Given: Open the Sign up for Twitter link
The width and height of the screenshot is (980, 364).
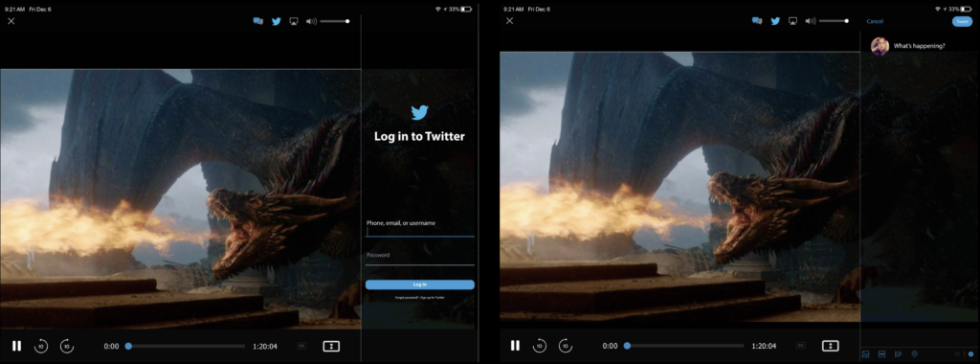Looking at the screenshot, I should point(433,298).
